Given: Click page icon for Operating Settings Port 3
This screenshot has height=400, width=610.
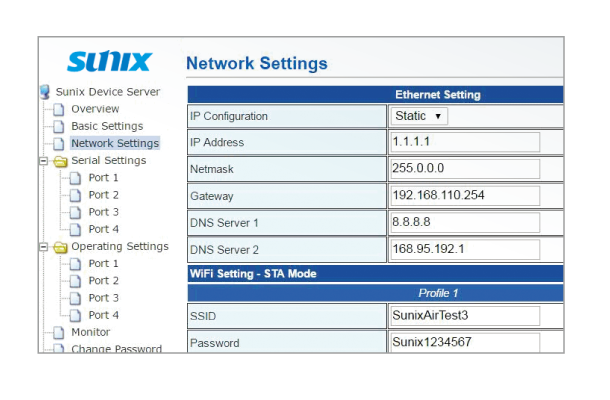Looking at the screenshot, I should coord(75,298).
